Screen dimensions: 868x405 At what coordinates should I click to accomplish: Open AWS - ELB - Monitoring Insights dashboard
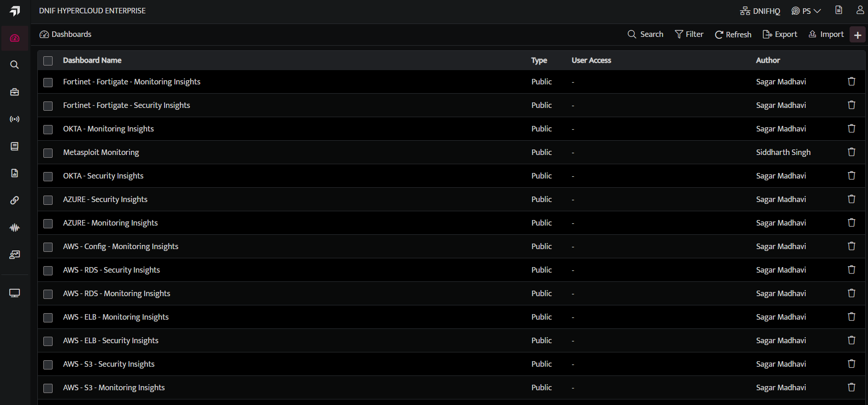[x=116, y=317]
